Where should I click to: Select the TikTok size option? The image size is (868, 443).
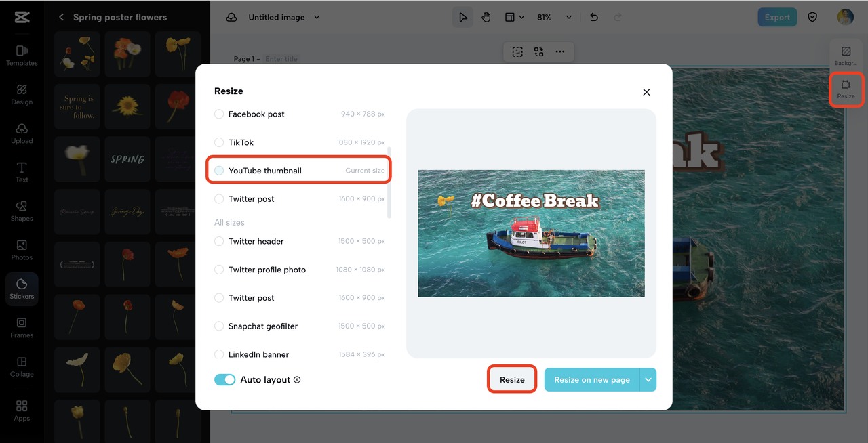pos(300,142)
